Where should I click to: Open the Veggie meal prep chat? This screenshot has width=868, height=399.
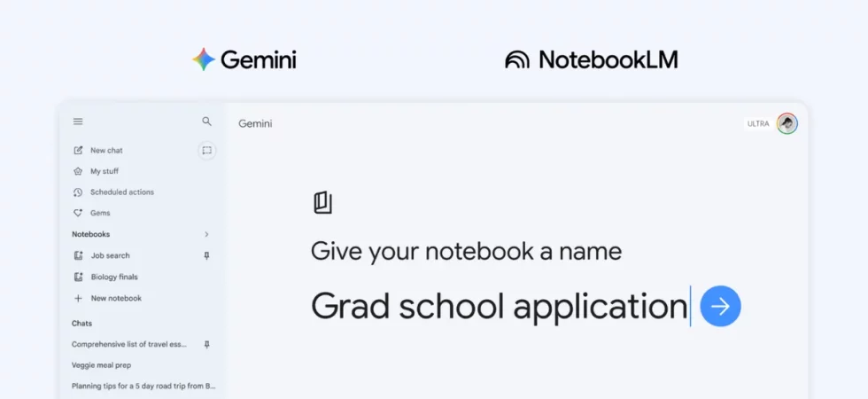[101, 364]
